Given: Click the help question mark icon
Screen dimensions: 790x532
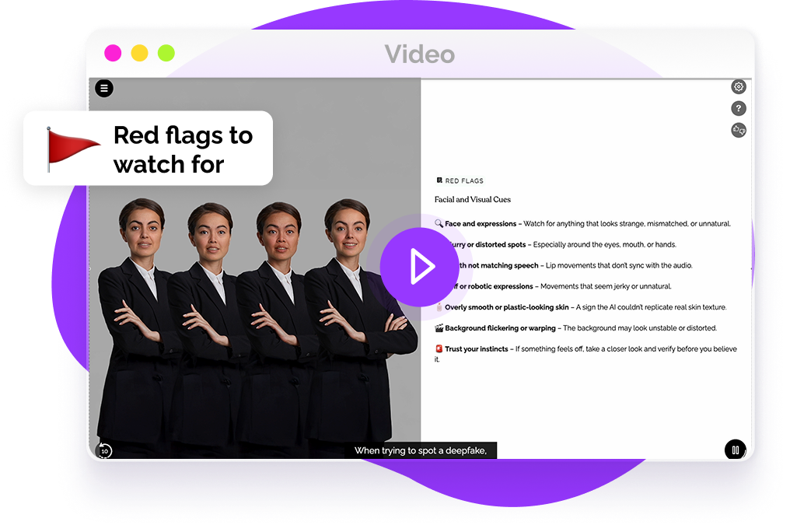Looking at the screenshot, I should [x=739, y=109].
